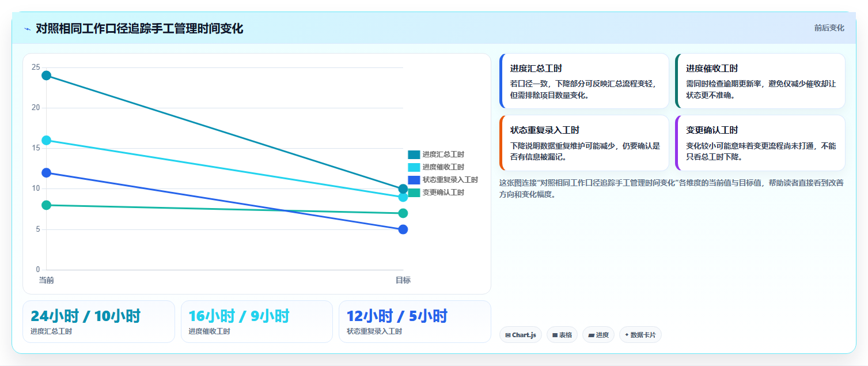The width and height of the screenshot is (868, 366).
Task: Click the 状态重复录入工时 target point at 5
Action: tap(403, 229)
